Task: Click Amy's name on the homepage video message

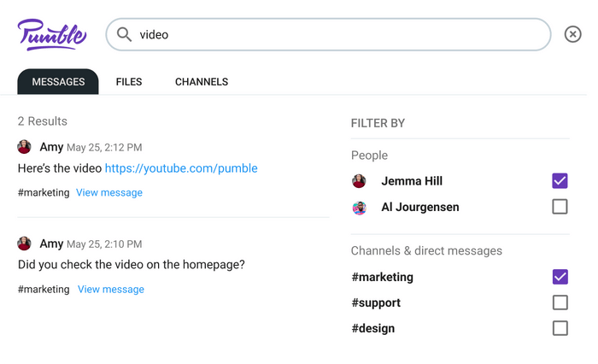Action: [x=51, y=244]
